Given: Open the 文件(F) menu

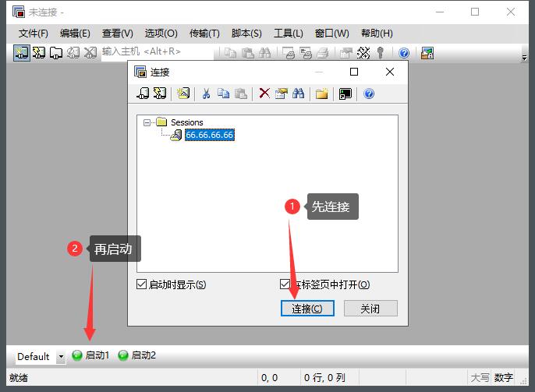Looking at the screenshot, I should pos(33,34).
